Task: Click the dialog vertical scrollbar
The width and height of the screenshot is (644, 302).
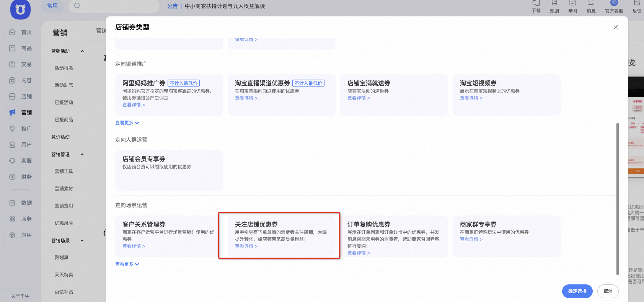Action: (617, 199)
